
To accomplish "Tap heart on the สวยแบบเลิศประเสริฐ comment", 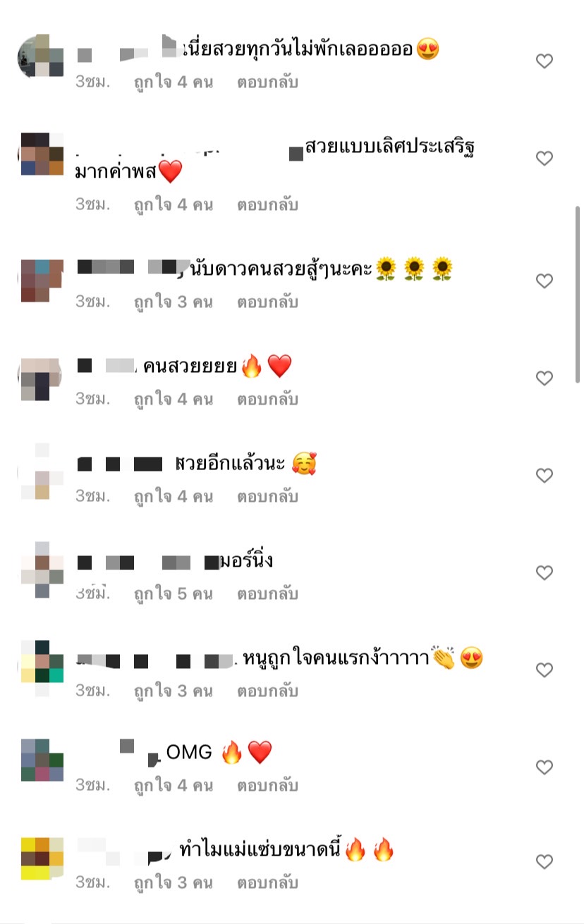I will pyautogui.click(x=544, y=159).
